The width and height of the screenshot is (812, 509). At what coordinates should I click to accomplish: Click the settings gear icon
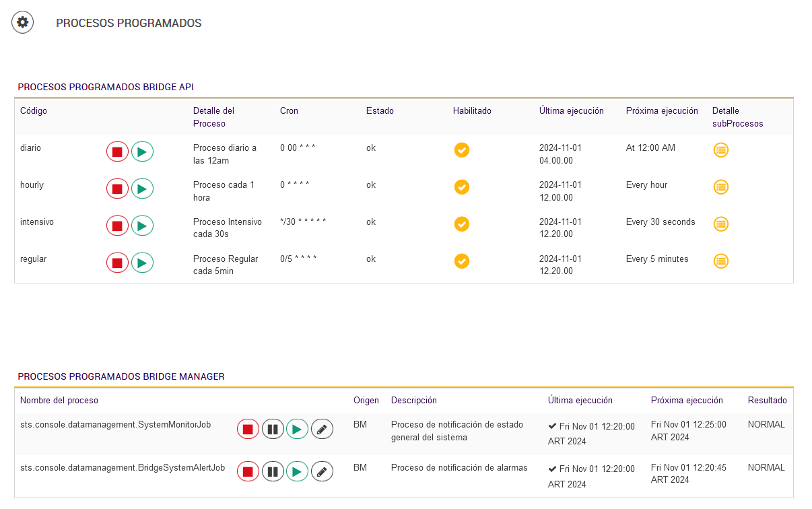click(23, 22)
